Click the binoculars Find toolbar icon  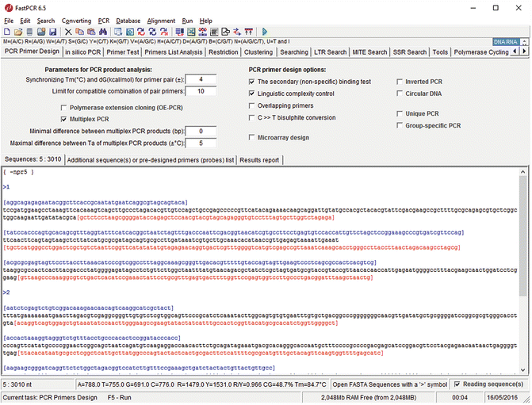pos(103,32)
